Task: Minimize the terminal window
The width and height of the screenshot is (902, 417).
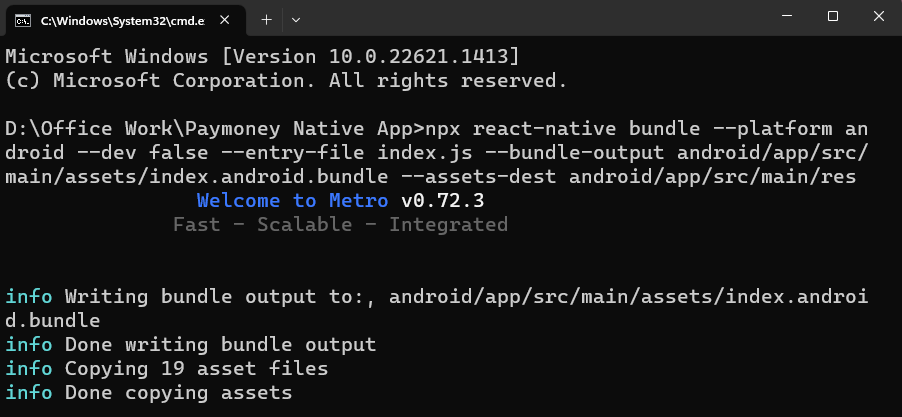Action: pos(786,17)
